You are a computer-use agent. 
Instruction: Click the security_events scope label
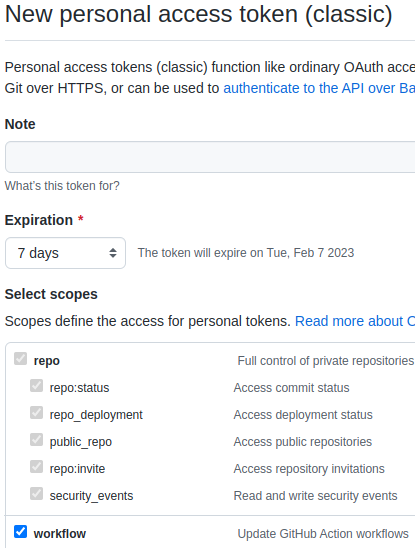(91, 496)
